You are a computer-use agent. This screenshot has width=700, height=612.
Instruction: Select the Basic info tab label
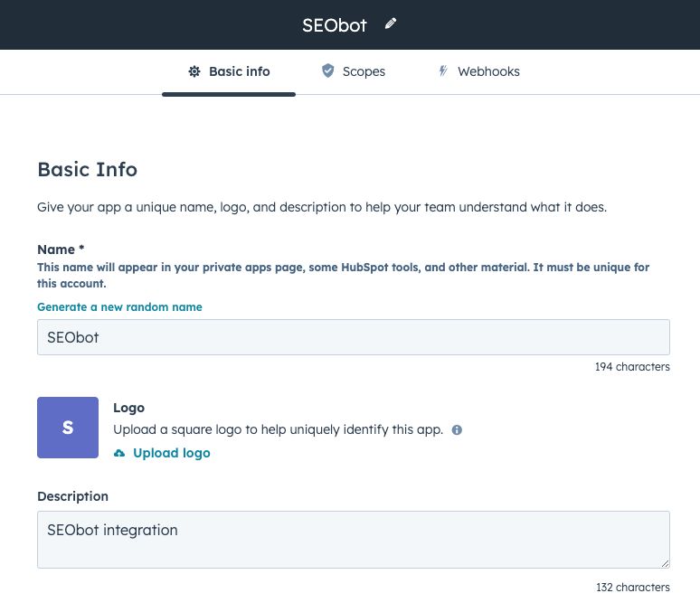click(x=239, y=71)
